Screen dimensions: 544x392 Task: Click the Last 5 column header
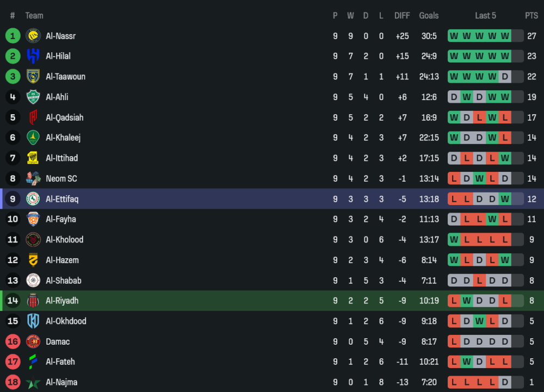pyautogui.click(x=485, y=16)
